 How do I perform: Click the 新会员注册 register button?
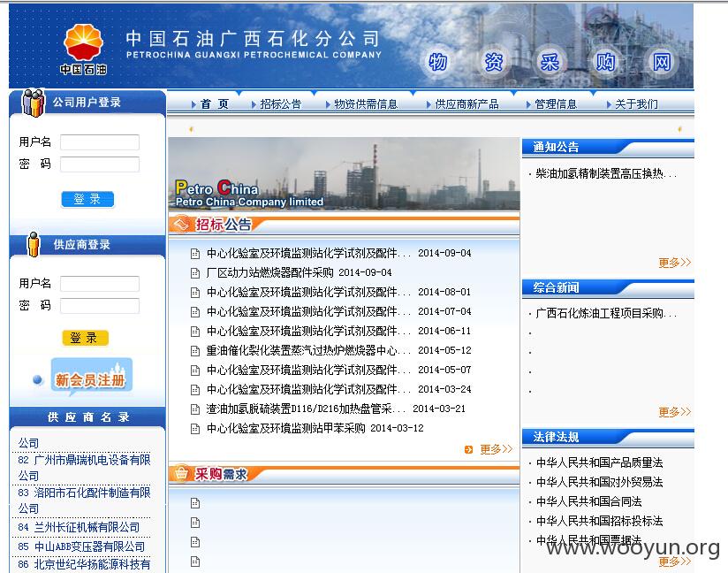point(91,377)
